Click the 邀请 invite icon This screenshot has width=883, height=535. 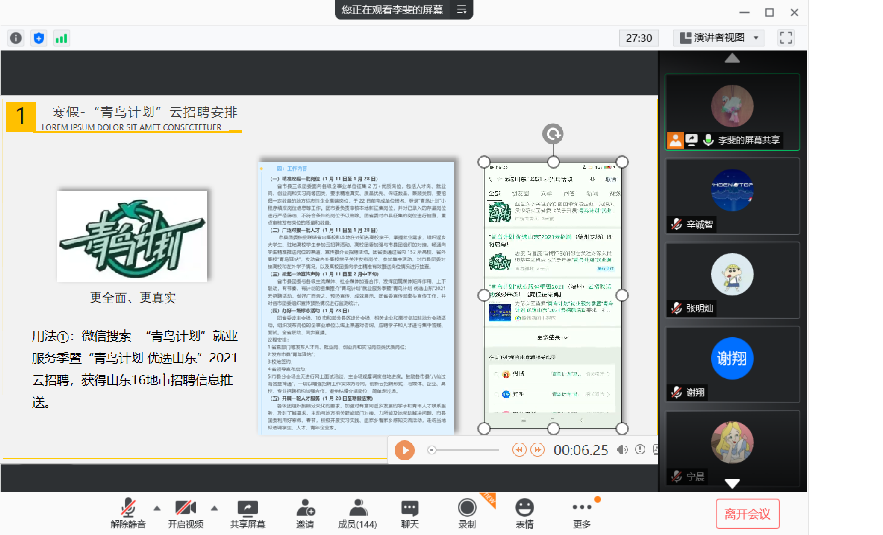[x=305, y=513]
